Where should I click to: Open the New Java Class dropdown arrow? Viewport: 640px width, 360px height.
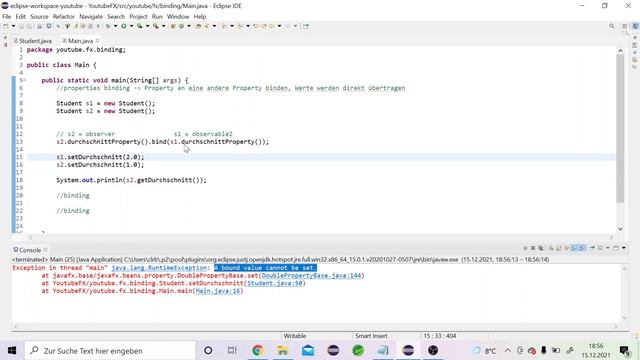(189, 26)
